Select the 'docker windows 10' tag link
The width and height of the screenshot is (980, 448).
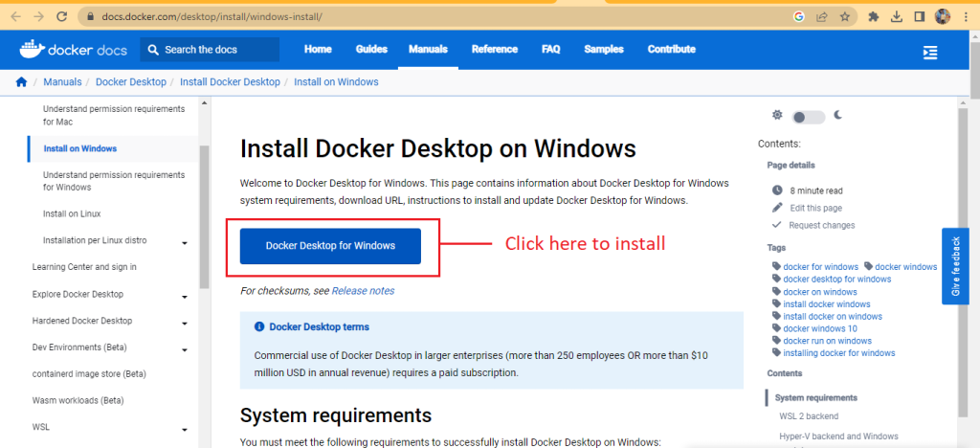click(x=820, y=328)
